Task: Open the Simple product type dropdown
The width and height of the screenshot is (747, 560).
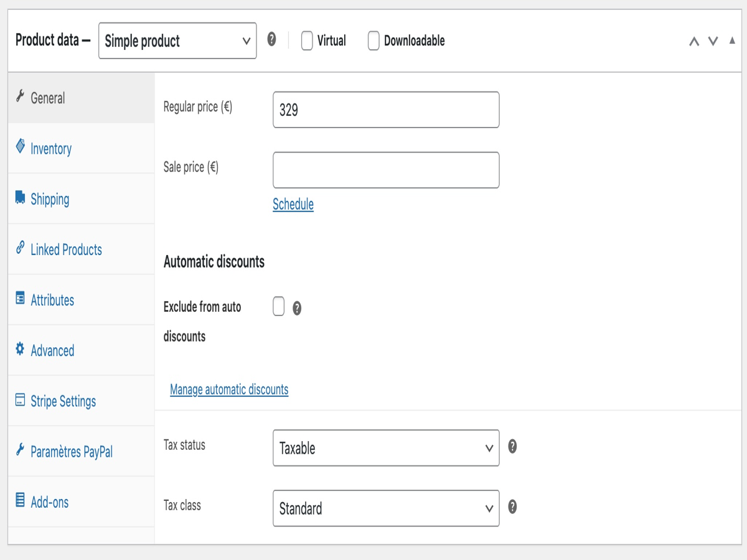Action: click(177, 40)
